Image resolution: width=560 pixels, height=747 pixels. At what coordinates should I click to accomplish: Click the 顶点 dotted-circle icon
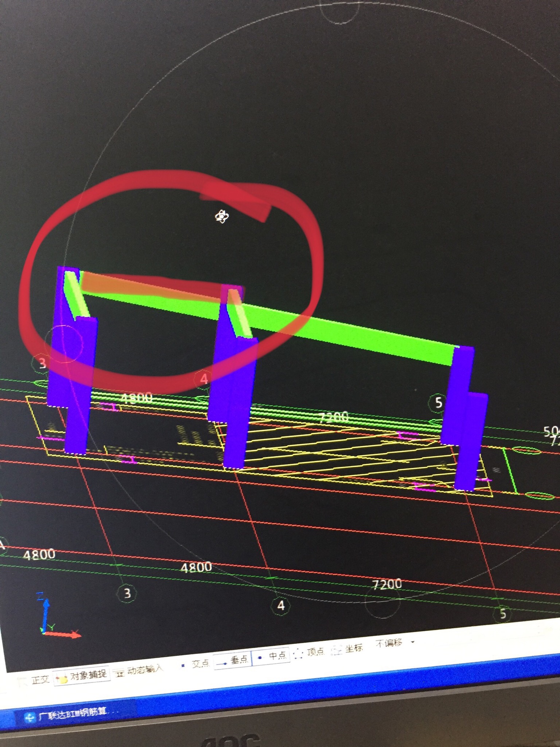[x=298, y=654]
